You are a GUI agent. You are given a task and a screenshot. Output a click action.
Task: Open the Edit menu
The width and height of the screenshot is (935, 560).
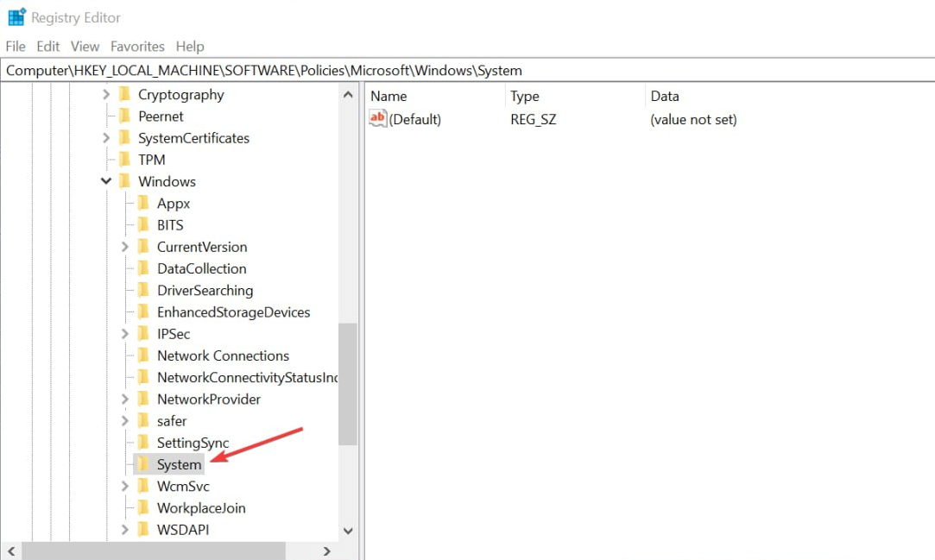click(x=47, y=47)
